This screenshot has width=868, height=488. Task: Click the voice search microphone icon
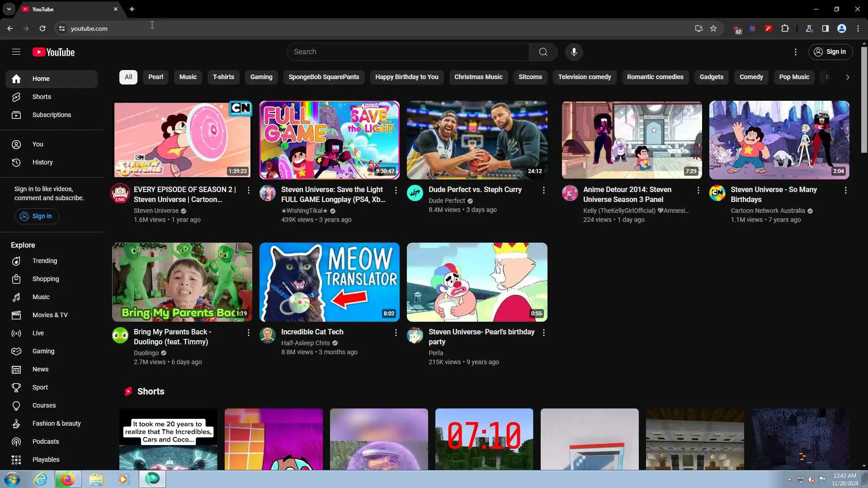(574, 52)
